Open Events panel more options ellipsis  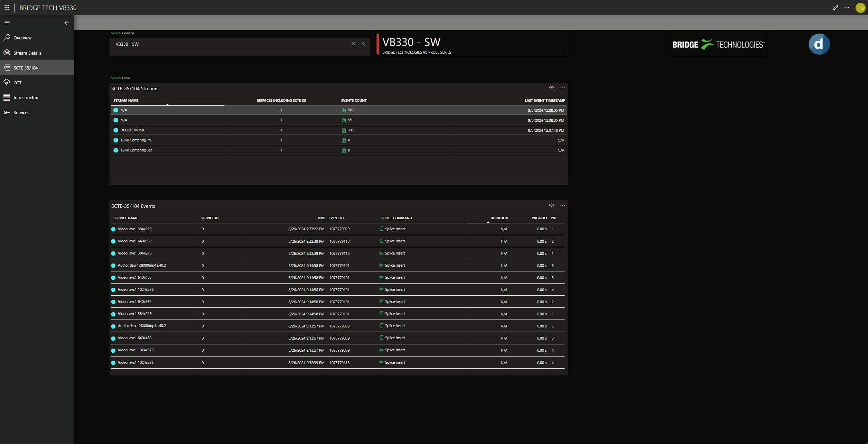pos(563,205)
